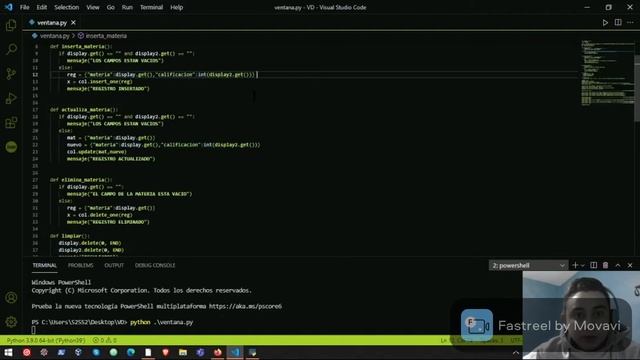Click the 'def limpiar' line
Image resolution: width=640 pixels, height=360 pixels.
pos(70,236)
